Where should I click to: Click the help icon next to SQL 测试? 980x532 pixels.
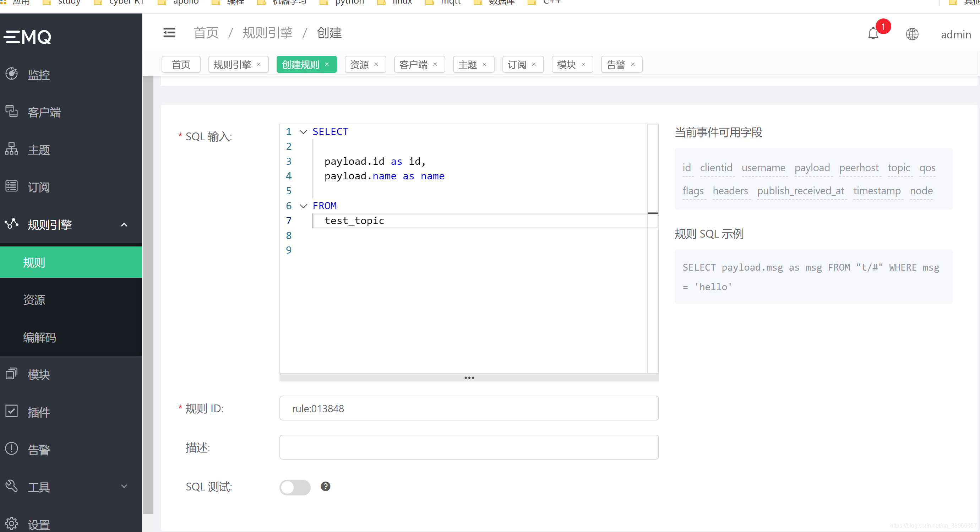coord(325,487)
